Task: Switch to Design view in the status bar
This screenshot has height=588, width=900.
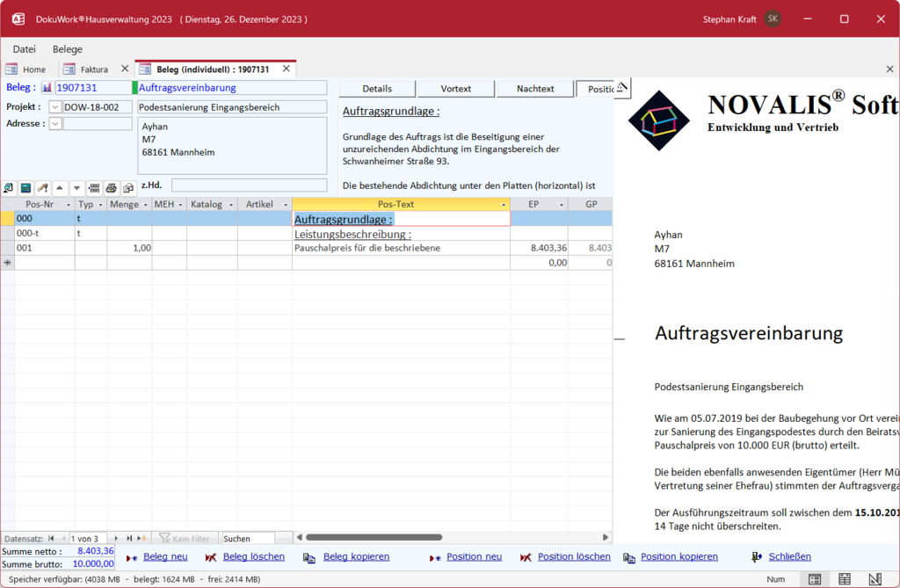Action: (x=874, y=579)
